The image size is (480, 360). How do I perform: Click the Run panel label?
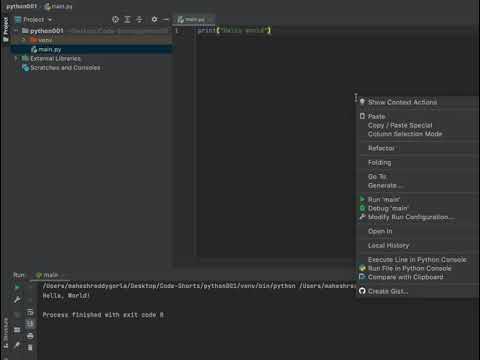tap(19, 275)
